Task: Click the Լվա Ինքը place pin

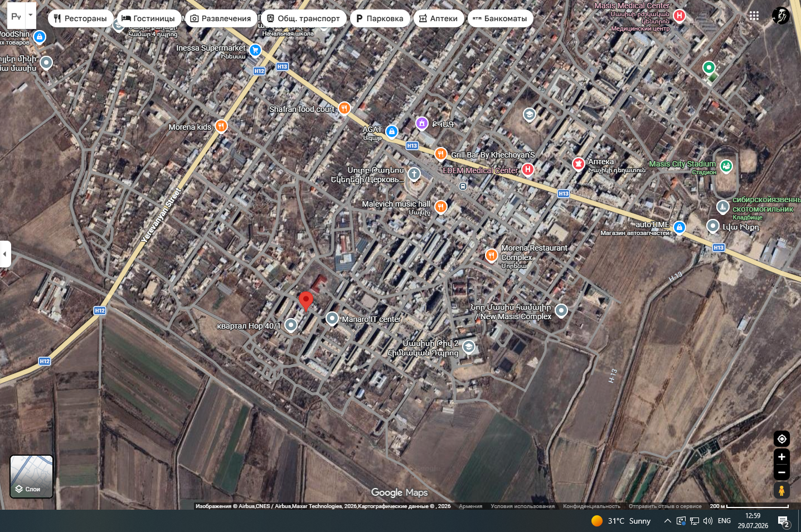Action: click(713, 226)
